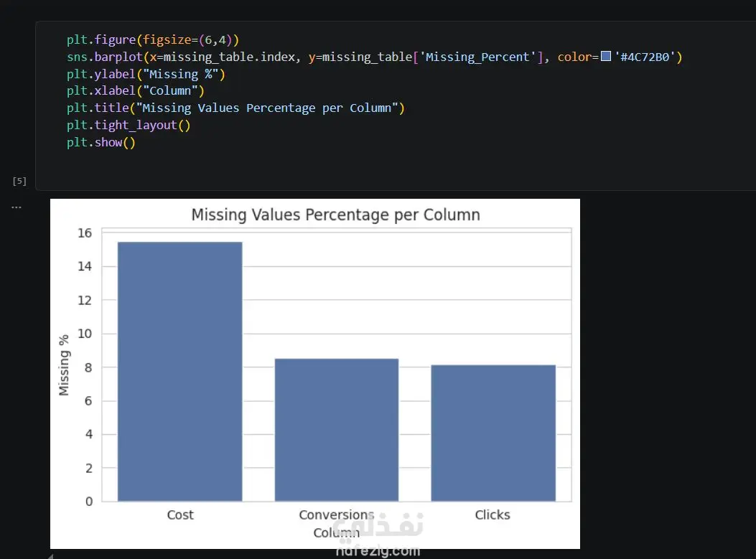The width and height of the screenshot is (756, 559).
Task: Click the [5] execution count label
Action: [19, 181]
